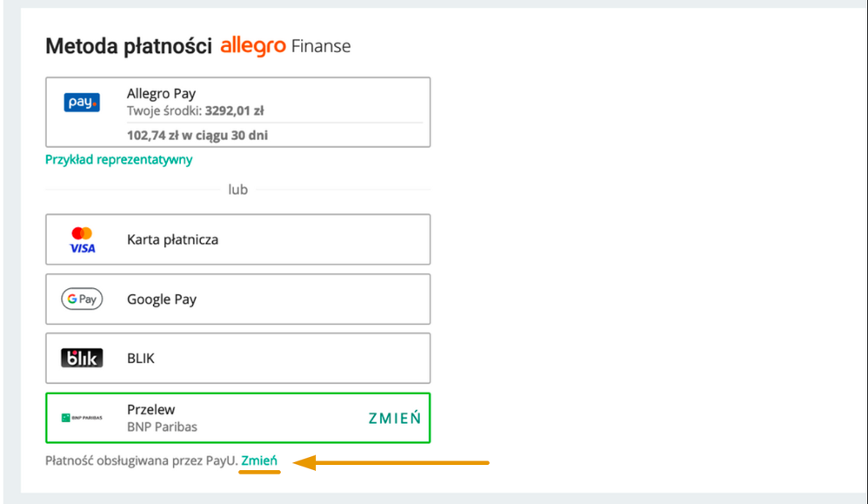Select Przelew BNP Paribas option
Viewport: 868px width, 504px height.
click(238, 418)
